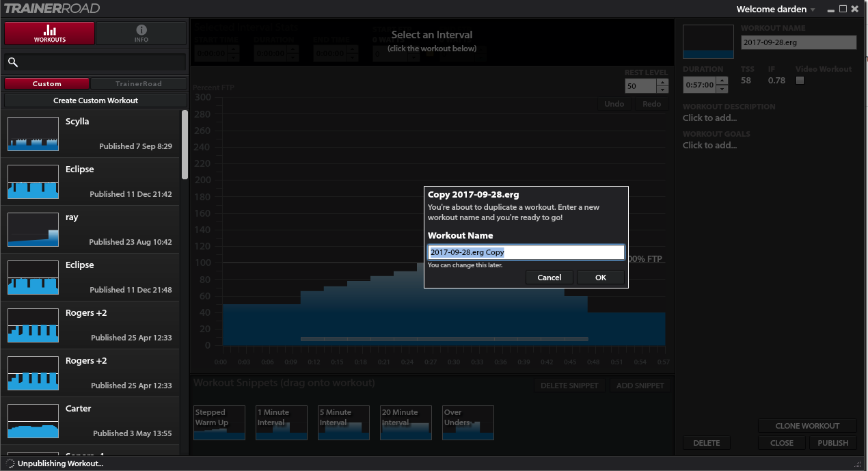The width and height of the screenshot is (868, 471).
Task: Select the TrainerRoad workouts filter
Action: [x=139, y=83]
